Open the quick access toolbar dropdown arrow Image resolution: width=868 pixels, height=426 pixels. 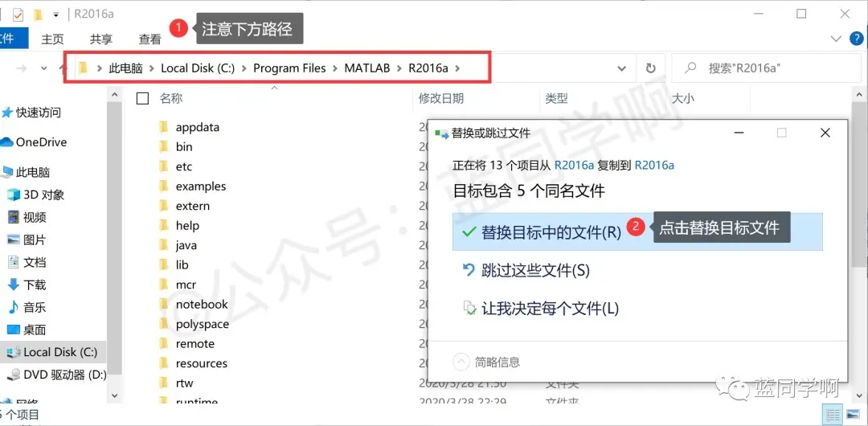coord(56,14)
